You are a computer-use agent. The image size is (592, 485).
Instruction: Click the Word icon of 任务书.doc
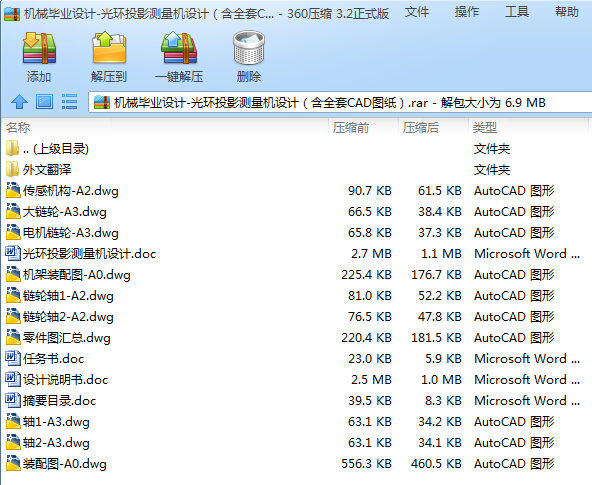coord(13,358)
